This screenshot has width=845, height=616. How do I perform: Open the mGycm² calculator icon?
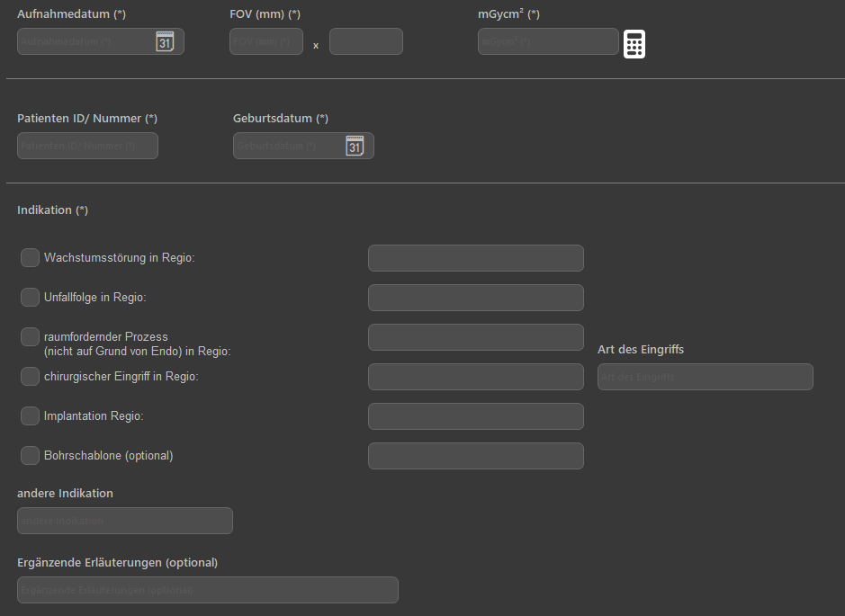[x=634, y=44]
